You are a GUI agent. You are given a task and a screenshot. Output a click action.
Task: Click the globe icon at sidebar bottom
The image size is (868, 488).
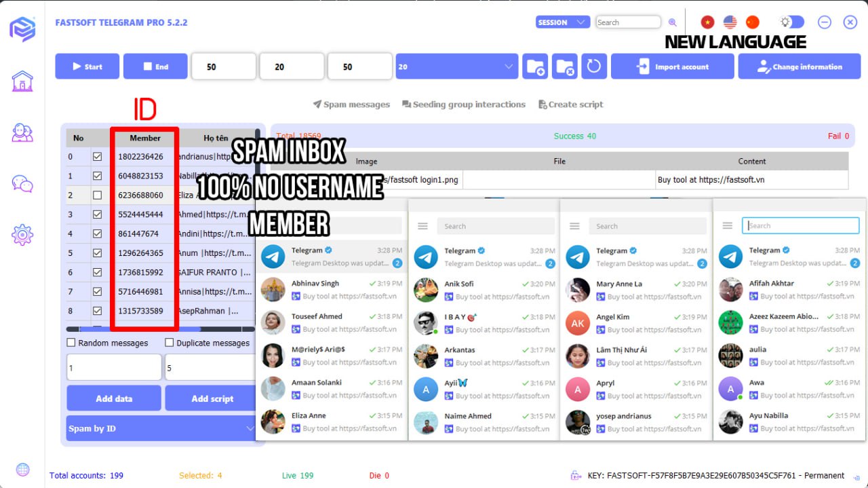point(22,469)
